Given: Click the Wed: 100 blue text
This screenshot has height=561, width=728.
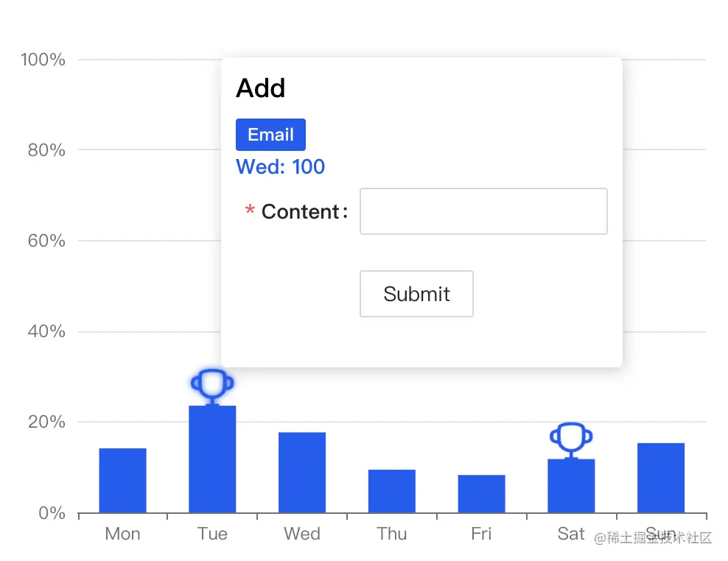Looking at the screenshot, I should pyautogui.click(x=281, y=166).
